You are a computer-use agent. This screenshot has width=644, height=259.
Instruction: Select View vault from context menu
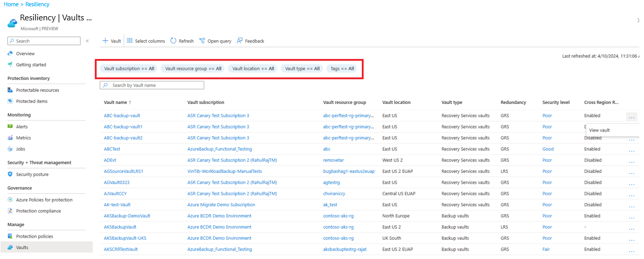(x=599, y=130)
